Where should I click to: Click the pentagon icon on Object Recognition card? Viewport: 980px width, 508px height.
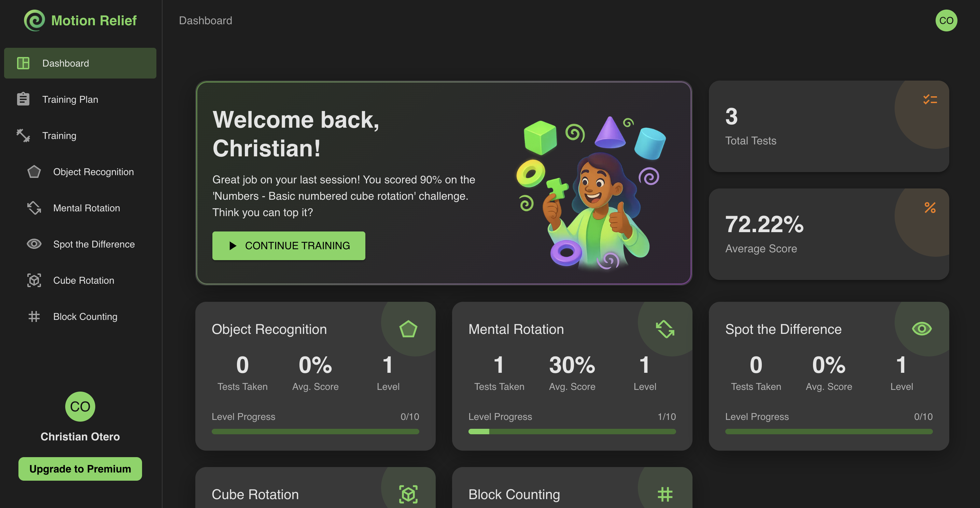point(408,329)
